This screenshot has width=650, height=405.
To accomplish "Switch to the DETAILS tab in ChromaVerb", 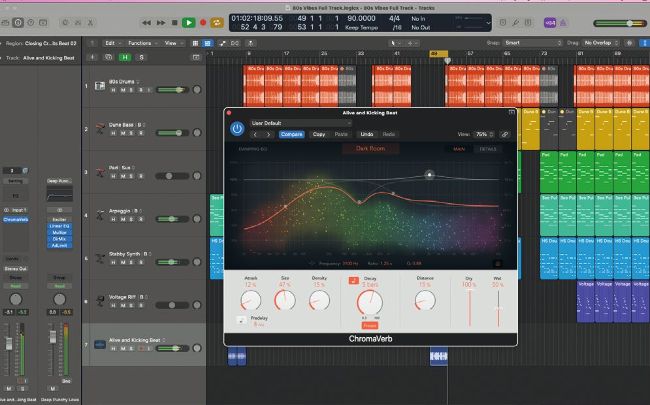I will pos(488,149).
